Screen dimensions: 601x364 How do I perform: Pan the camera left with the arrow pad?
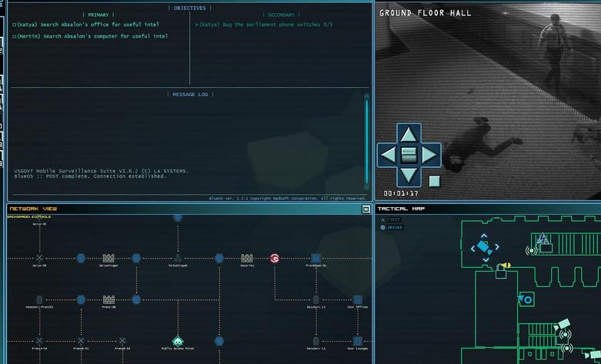pos(389,155)
